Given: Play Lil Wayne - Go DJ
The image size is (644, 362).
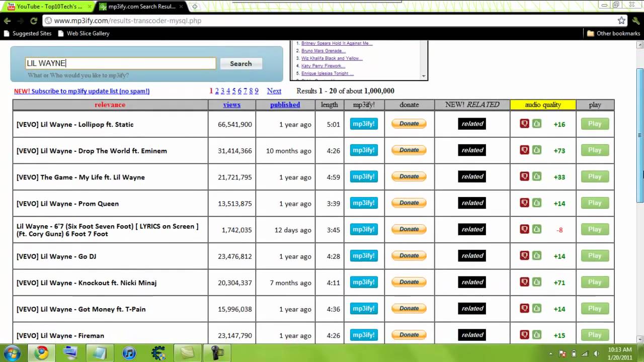Looking at the screenshot, I should (x=595, y=256).
